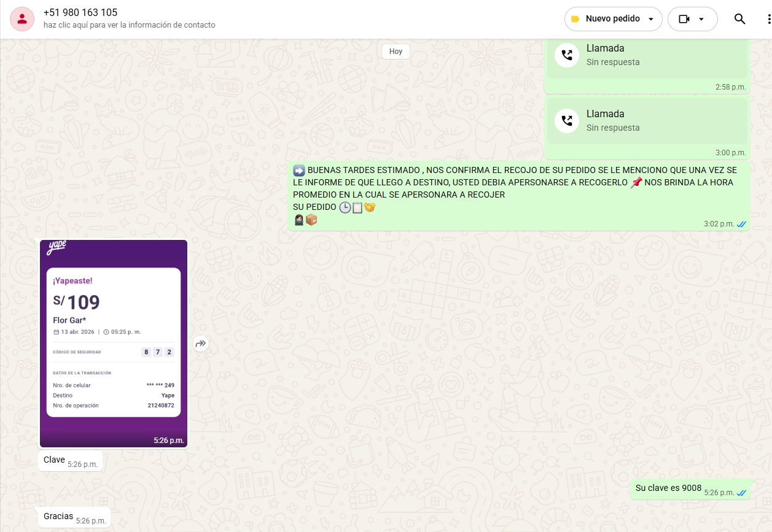The width and height of the screenshot is (772, 532).
Task: Click the yellow label tag icon
Action: pos(575,19)
